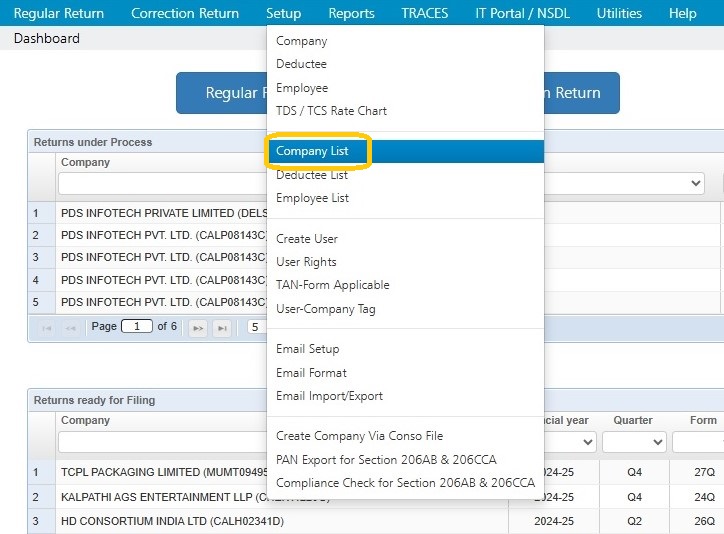
Task: Click the page number input field
Action: coord(137,326)
